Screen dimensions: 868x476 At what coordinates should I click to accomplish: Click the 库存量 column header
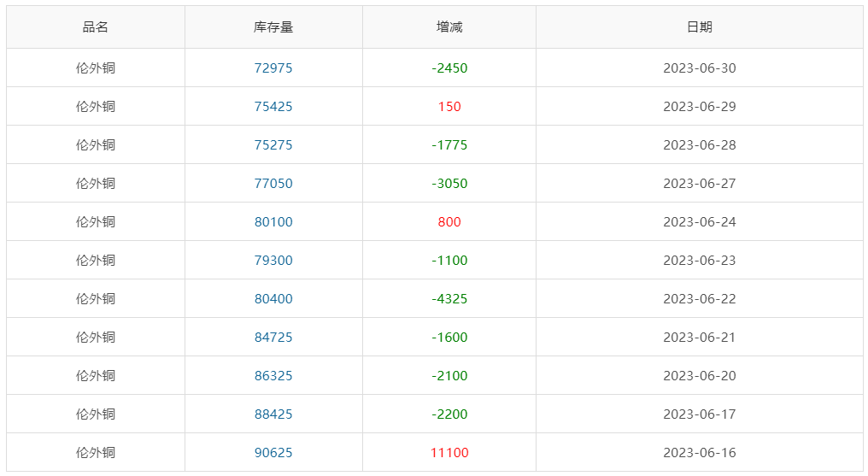tap(273, 27)
